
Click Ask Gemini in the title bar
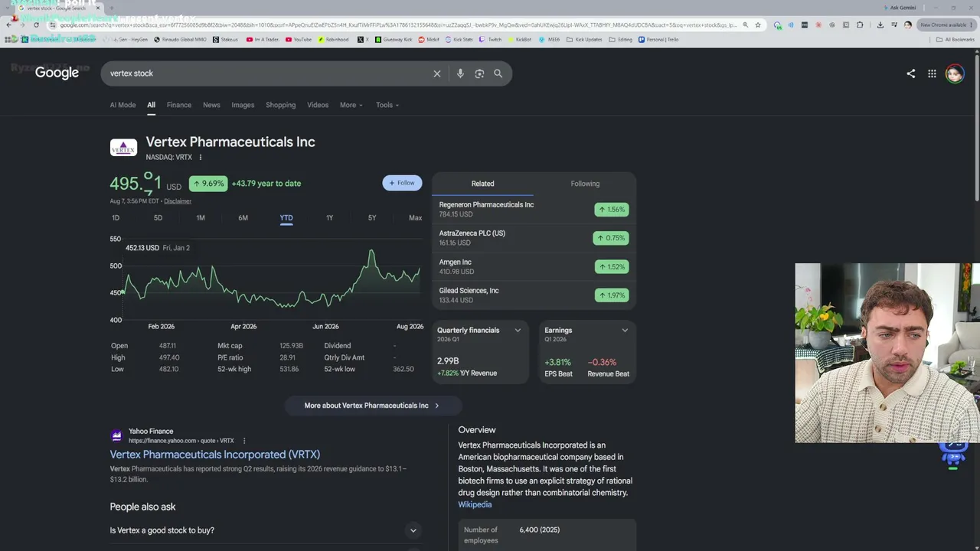(x=899, y=8)
